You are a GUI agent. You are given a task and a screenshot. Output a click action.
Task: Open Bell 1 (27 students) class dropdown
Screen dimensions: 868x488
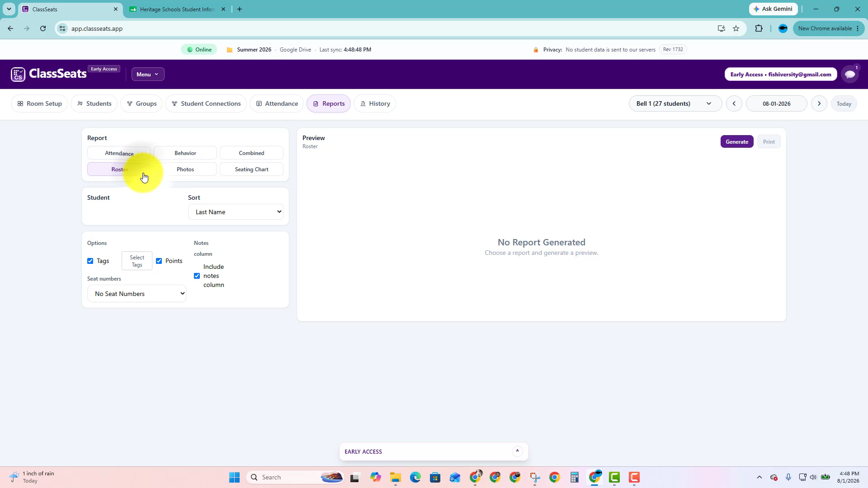point(675,103)
